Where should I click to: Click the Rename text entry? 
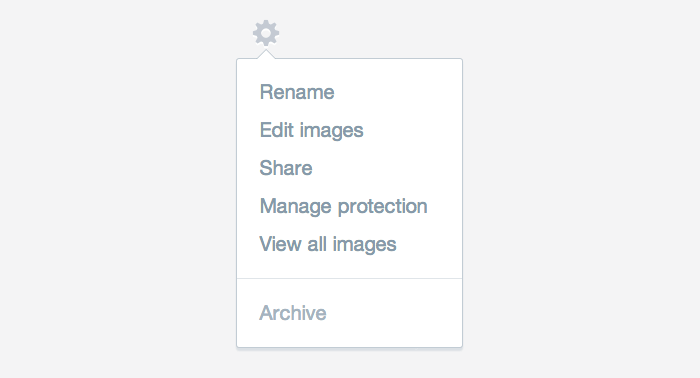tap(297, 92)
